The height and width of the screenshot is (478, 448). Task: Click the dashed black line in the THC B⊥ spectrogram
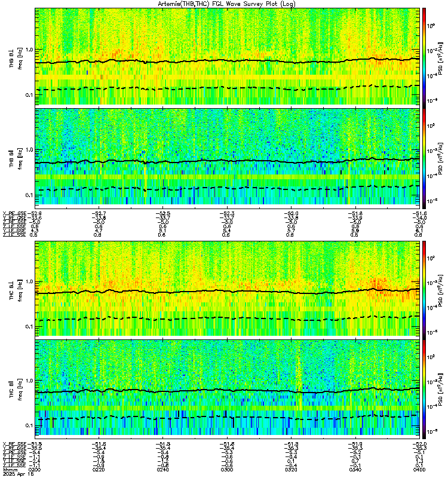tap(227, 318)
